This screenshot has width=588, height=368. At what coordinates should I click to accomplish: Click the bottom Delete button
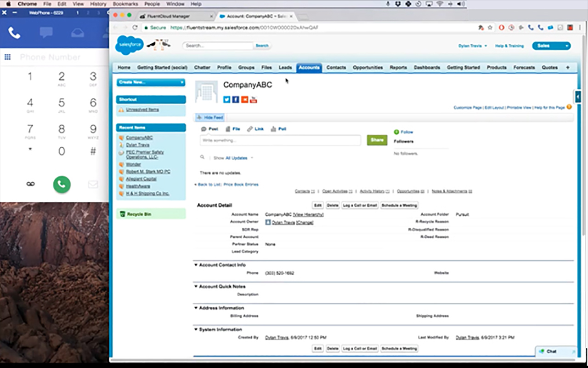tap(333, 349)
